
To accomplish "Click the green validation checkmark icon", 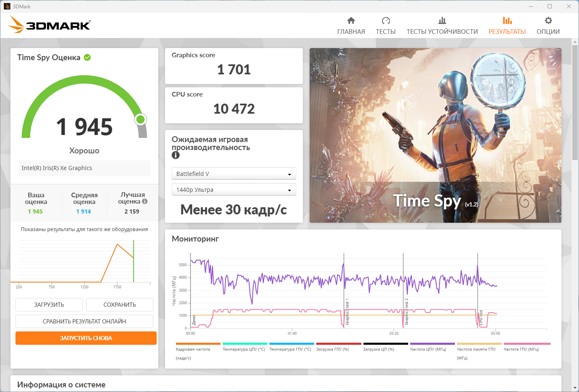I will [87, 57].
